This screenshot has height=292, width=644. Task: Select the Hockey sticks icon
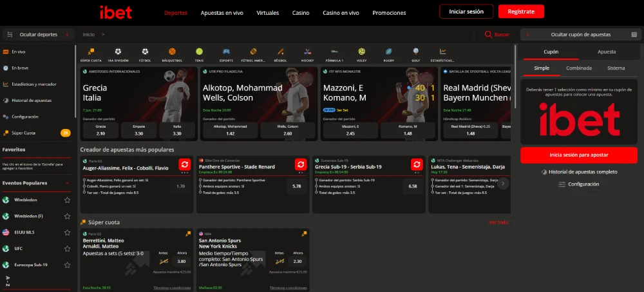click(x=307, y=52)
